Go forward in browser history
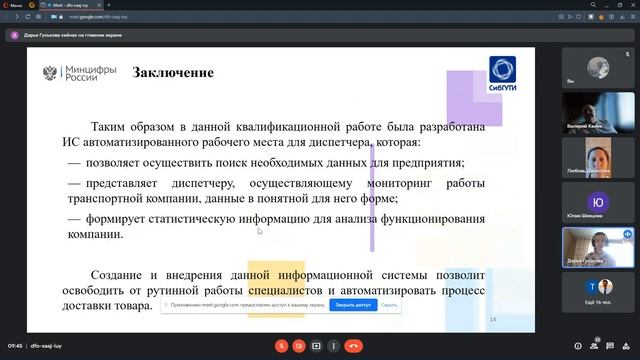 click(17, 17)
